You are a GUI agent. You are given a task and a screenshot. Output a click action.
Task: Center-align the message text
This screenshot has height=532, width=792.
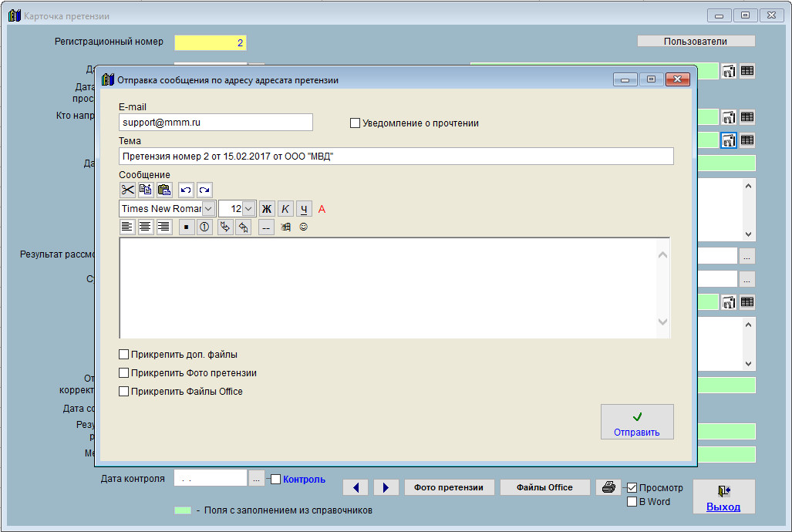click(146, 227)
